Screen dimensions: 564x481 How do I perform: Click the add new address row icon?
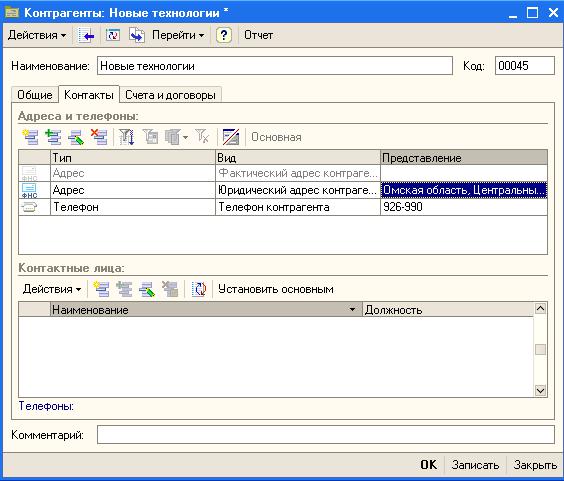coord(30,137)
